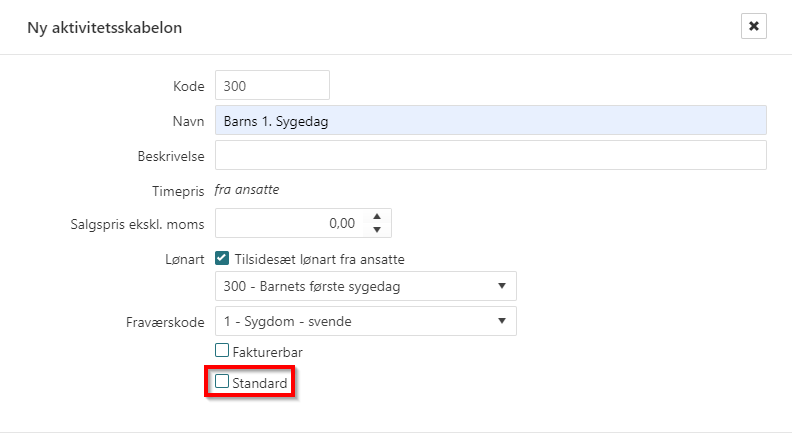Click the Fakturerbar label text

point(268,352)
